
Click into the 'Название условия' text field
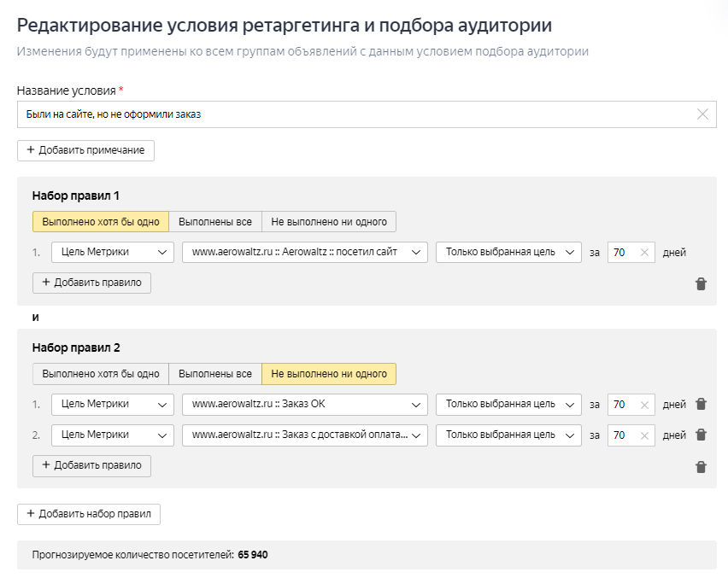pos(350,114)
